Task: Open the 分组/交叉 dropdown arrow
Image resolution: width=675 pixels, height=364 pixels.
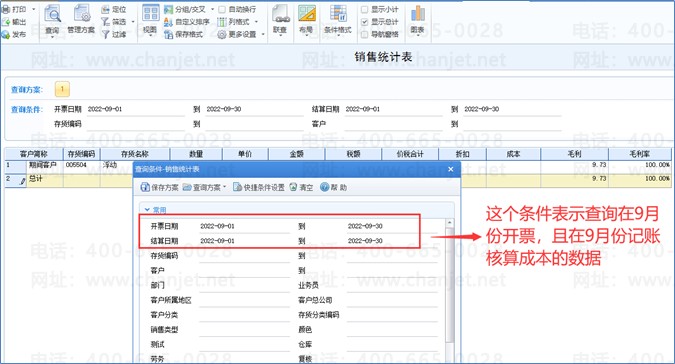Action: (212, 9)
